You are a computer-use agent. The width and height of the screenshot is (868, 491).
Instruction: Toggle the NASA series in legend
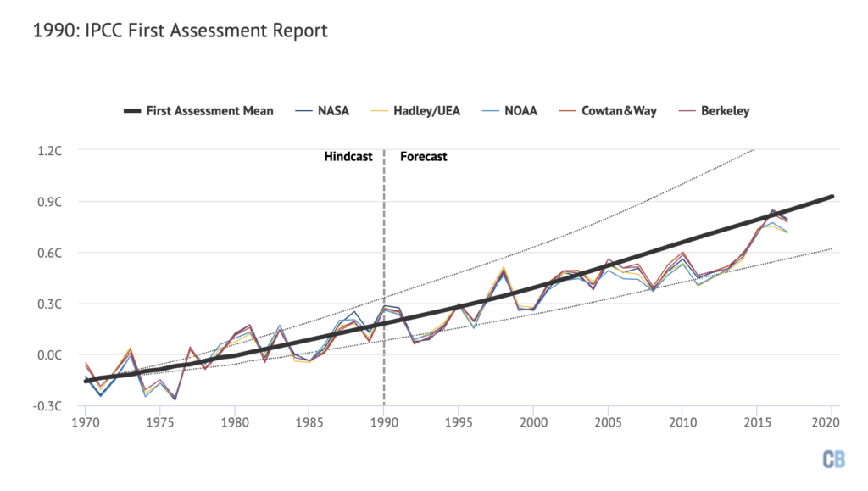(x=322, y=111)
